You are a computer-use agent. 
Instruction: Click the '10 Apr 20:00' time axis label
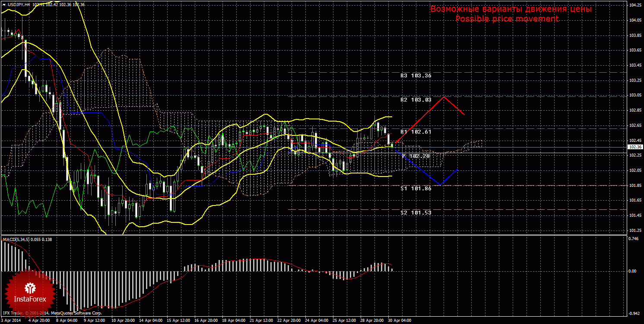pos(124,321)
